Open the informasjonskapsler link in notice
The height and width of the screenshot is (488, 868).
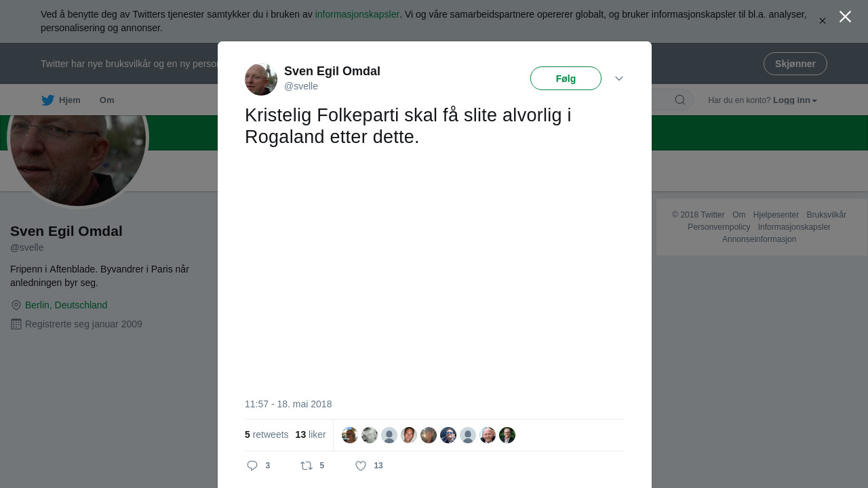coord(357,14)
